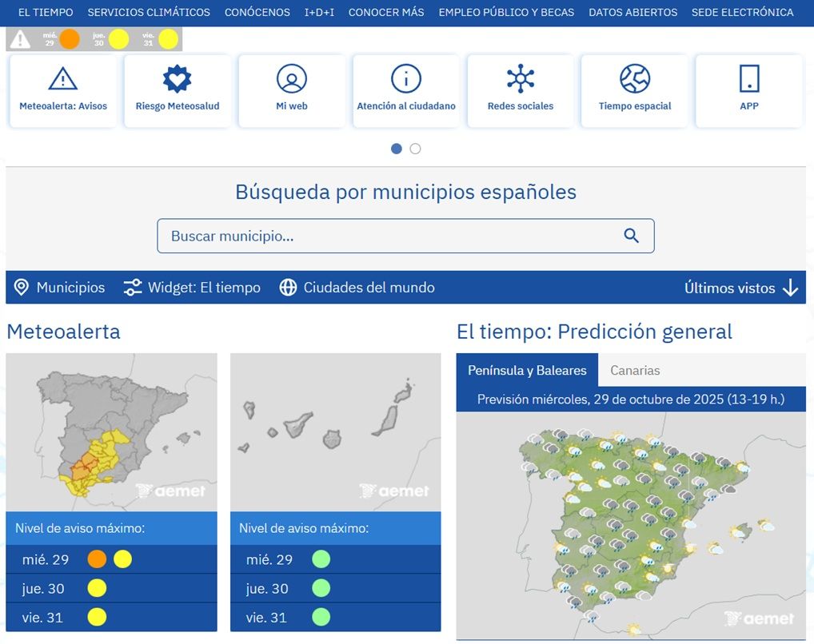Select Península y Baleares tab
This screenshot has width=814, height=644.
tap(527, 371)
